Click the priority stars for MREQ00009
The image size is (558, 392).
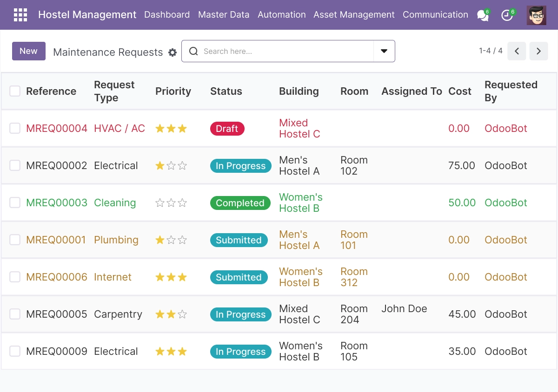(171, 352)
